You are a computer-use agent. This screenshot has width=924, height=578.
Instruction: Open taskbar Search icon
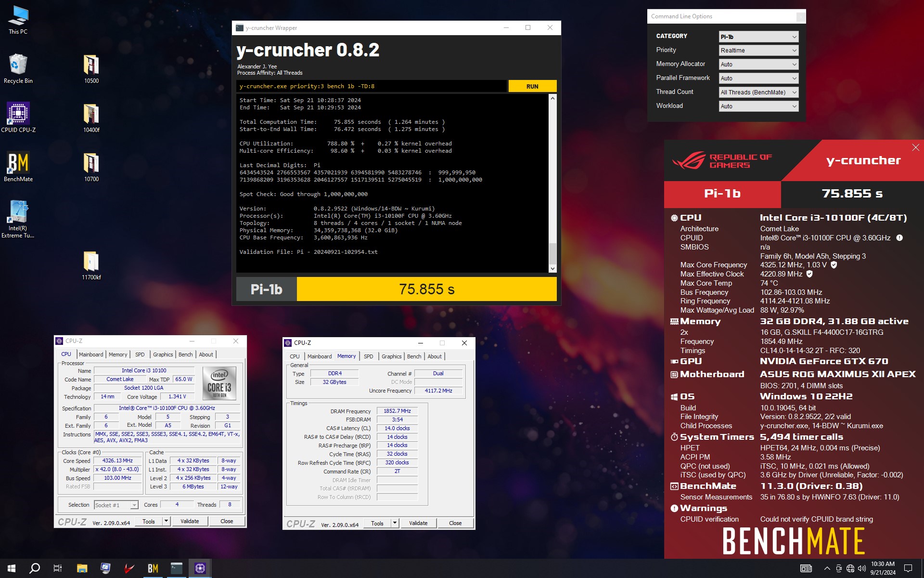click(35, 568)
